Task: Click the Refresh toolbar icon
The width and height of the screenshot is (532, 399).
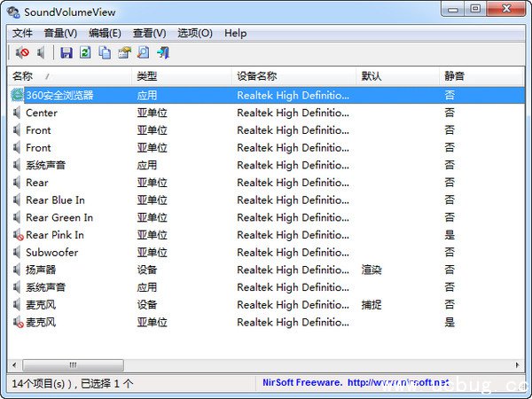Action: [85, 53]
